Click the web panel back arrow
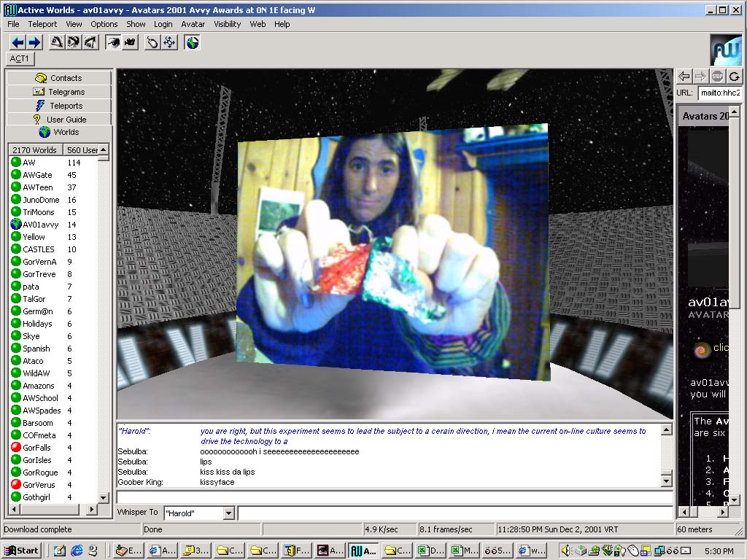747x560 pixels. (x=684, y=76)
